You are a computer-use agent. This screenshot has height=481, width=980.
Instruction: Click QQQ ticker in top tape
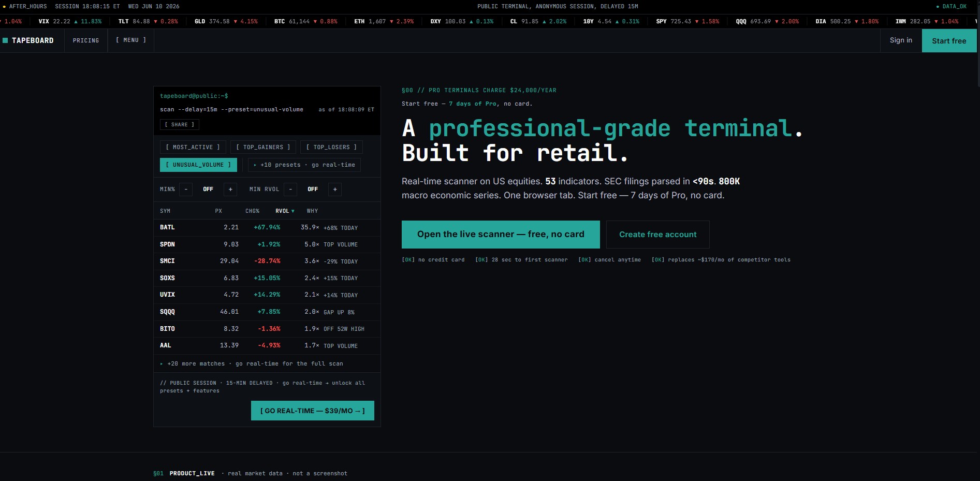[767, 22]
